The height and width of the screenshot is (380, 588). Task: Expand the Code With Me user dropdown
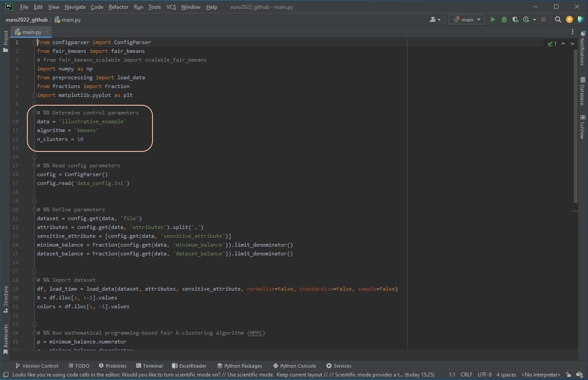click(435, 19)
